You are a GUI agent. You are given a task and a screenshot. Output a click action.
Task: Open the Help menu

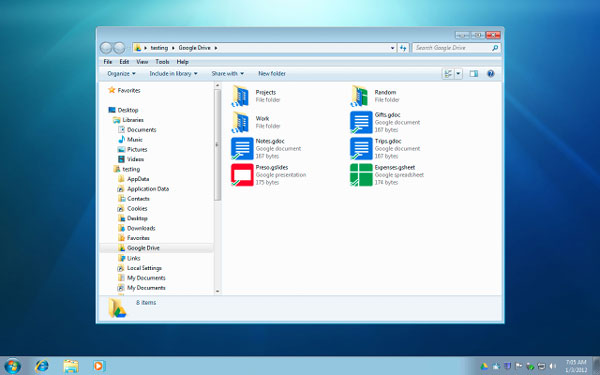pyautogui.click(x=183, y=62)
